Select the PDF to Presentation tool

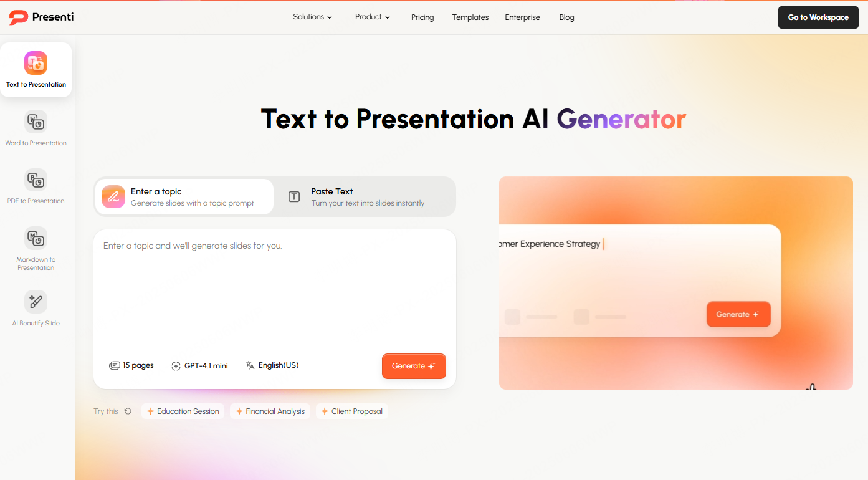pos(36,187)
